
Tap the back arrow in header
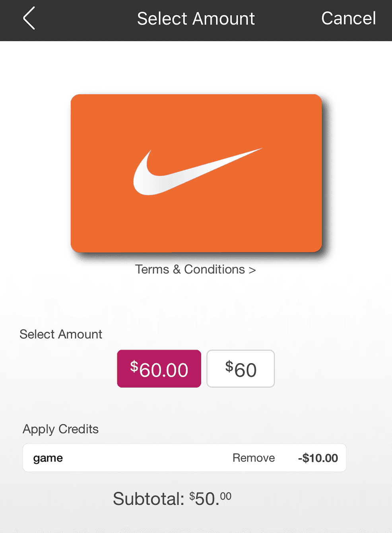click(x=29, y=18)
